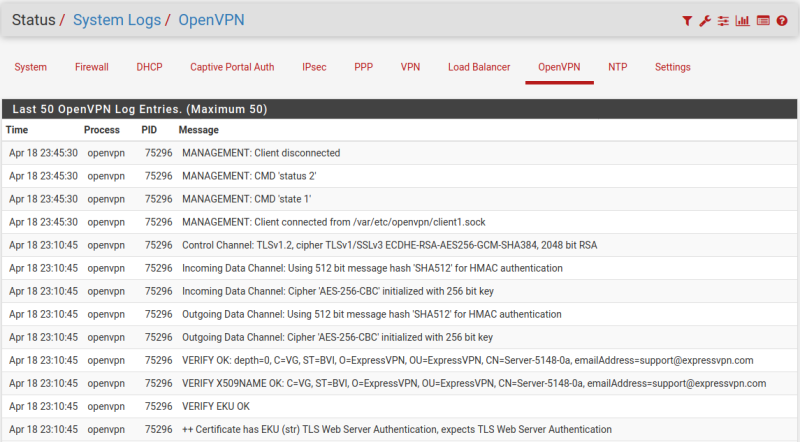Click the Time column header
800x442 pixels.
click(17, 130)
